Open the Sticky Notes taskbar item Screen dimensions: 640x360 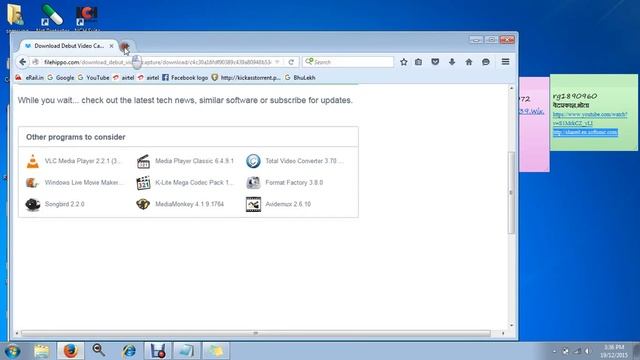pyautogui.click(x=216, y=351)
